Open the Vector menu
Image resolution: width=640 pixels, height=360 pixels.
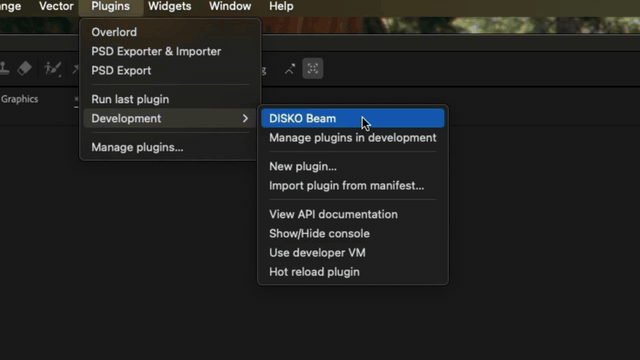tap(56, 6)
